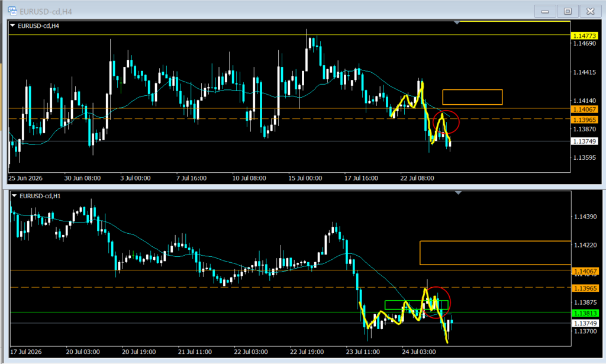The image size is (606, 364).
Task: Select the orange 1.14067 label on H4 chart
Action: (x=584, y=109)
